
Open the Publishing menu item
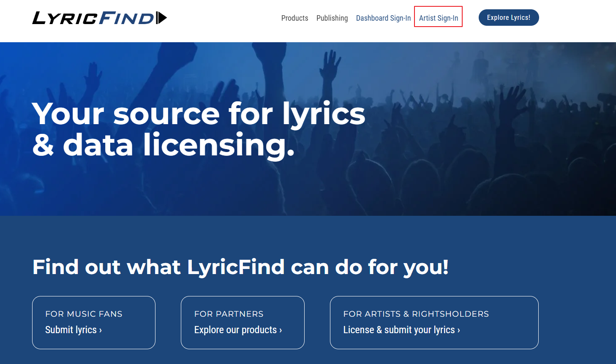tap(332, 18)
